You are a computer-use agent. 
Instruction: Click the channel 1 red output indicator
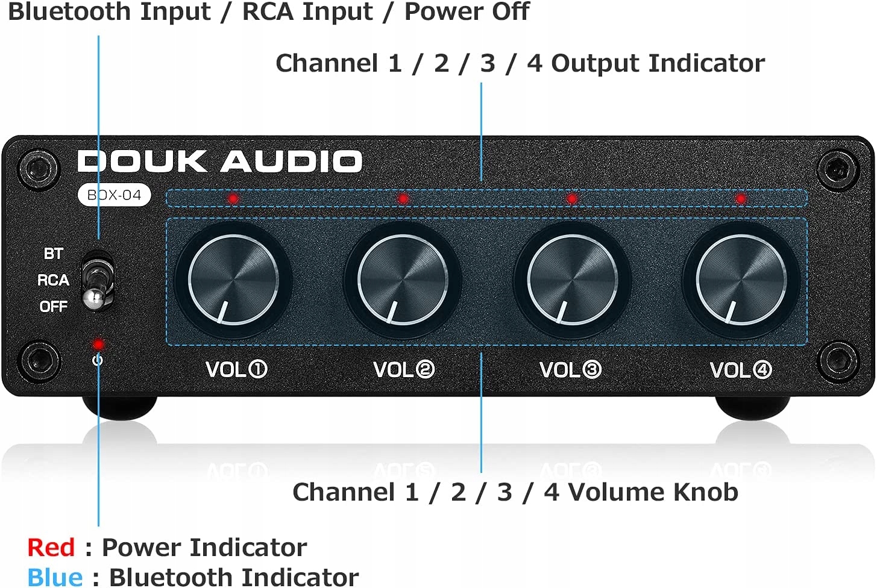point(233,198)
